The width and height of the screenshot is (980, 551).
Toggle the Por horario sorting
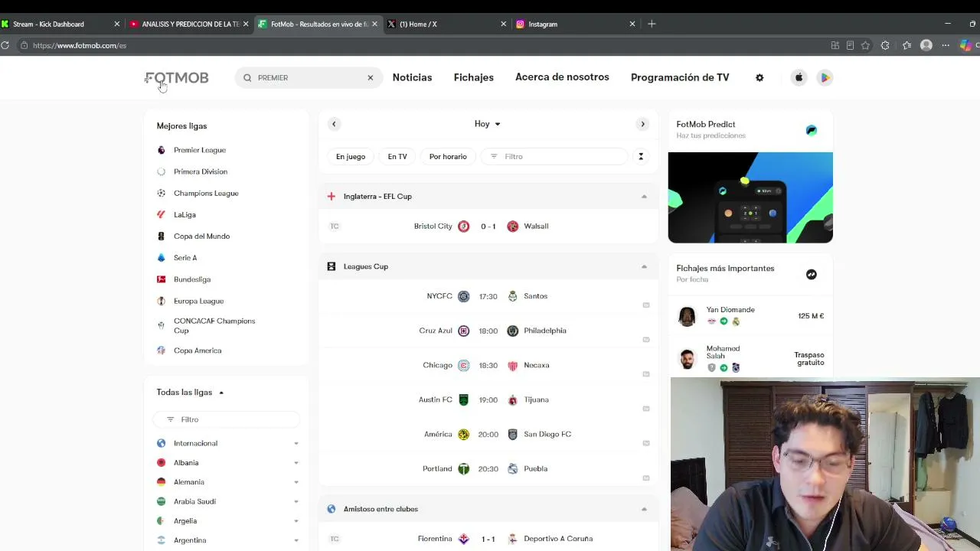(448, 156)
